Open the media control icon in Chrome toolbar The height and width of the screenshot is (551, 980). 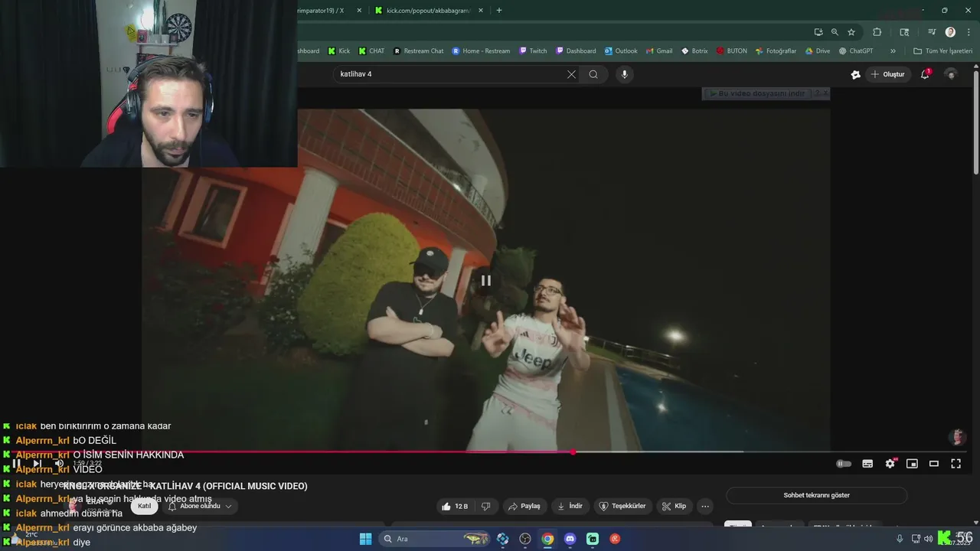tap(932, 32)
